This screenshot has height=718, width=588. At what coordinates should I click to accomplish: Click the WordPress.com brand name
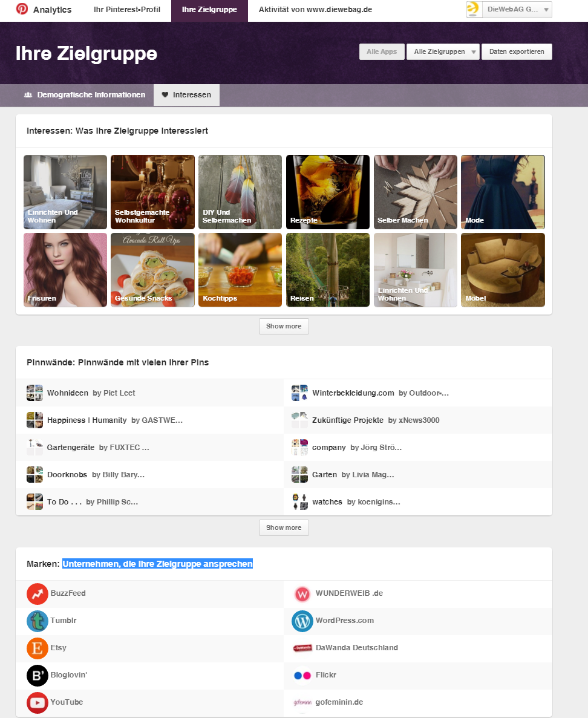pyautogui.click(x=344, y=621)
